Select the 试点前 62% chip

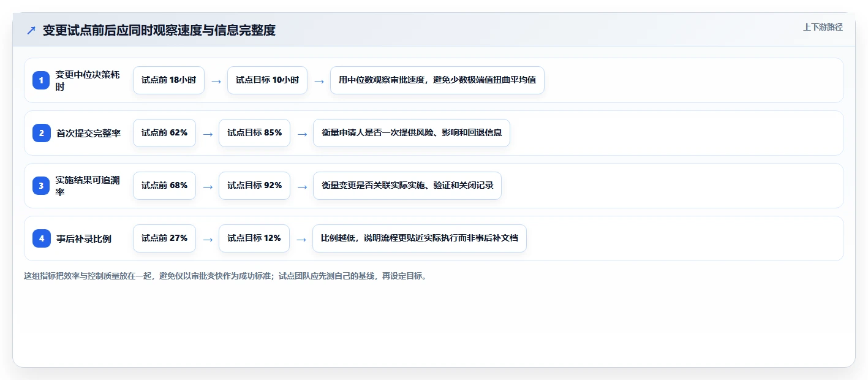point(164,133)
